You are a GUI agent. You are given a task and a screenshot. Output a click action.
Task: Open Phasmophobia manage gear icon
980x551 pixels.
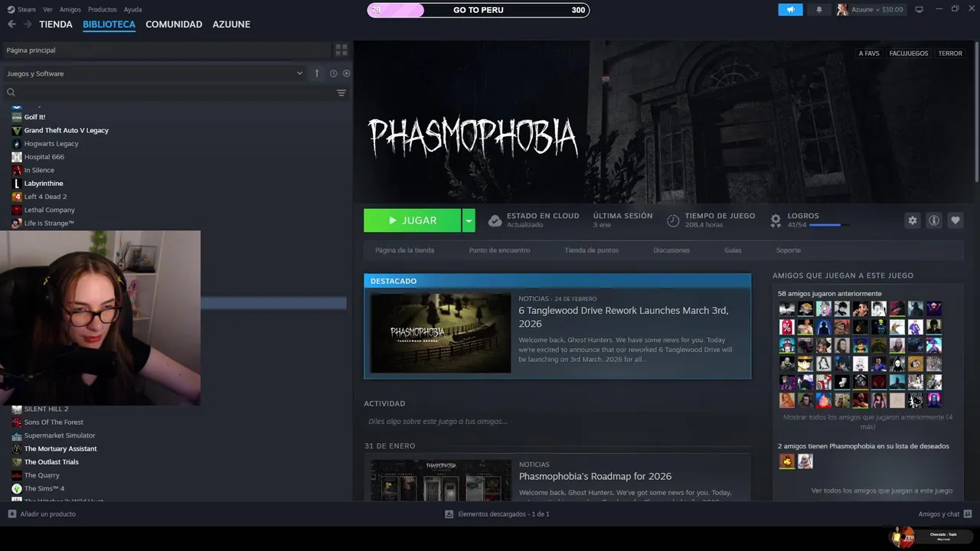pyautogui.click(x=913, y=220)
